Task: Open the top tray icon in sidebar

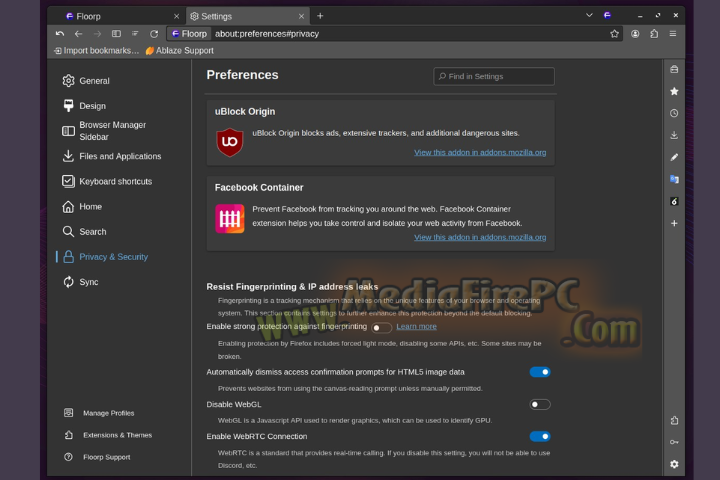Action: point(674,69)
